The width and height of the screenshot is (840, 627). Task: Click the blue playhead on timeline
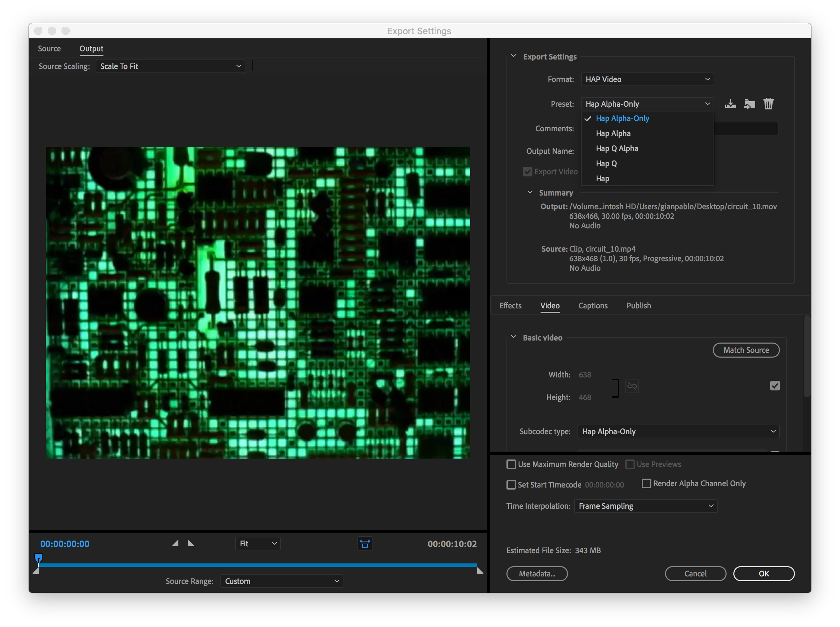coord(38,558)
